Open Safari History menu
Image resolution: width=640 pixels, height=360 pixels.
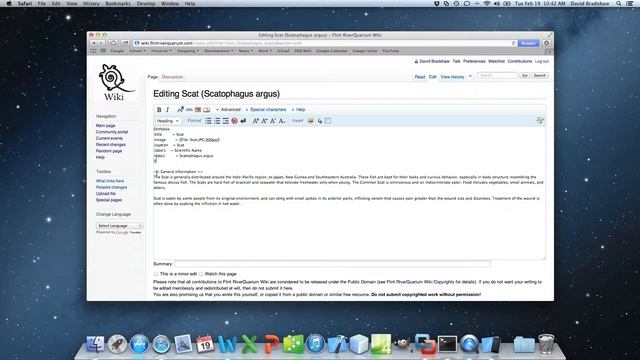(91, 3)
